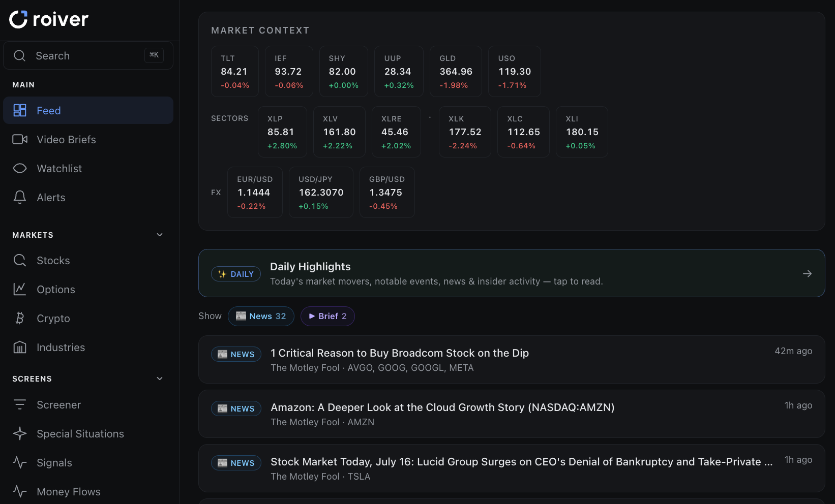The image size is (835, 504).
Task: Click the NEWS badge on Amazon article
Action: (236, 408)
